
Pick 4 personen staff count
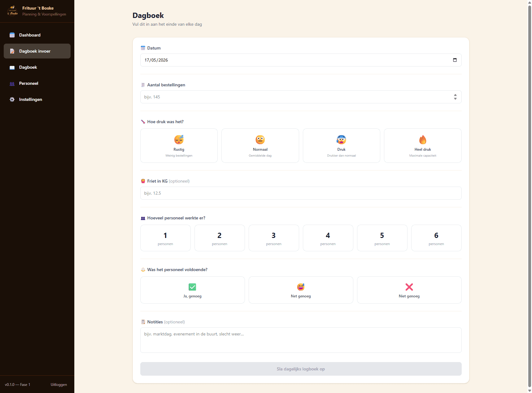(x=328, y=238)
